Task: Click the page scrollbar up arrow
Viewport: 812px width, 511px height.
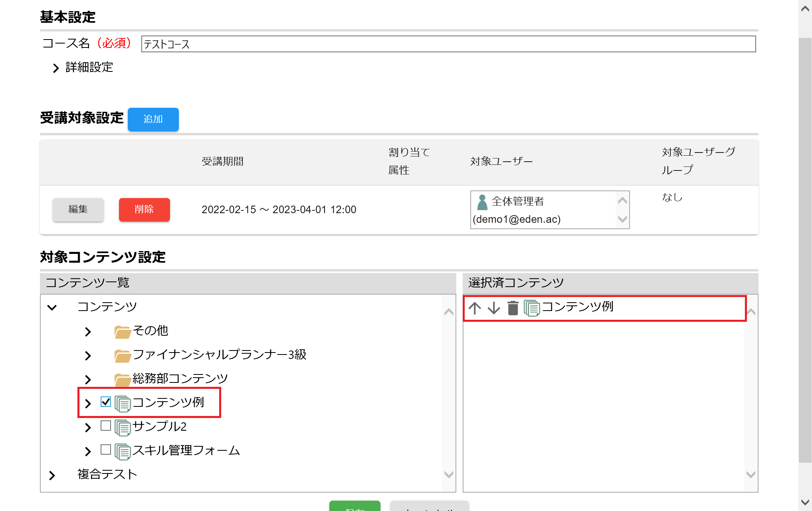Action: coord(805,9)
